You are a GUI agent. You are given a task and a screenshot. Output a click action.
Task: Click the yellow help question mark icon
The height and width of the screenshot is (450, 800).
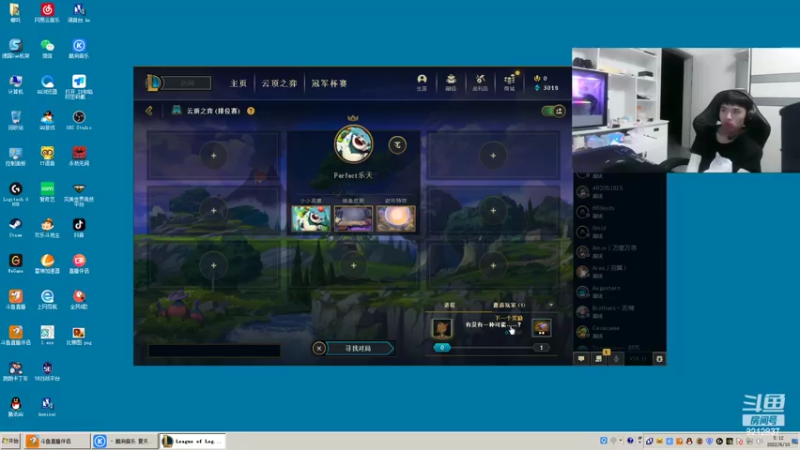point(251,111)
